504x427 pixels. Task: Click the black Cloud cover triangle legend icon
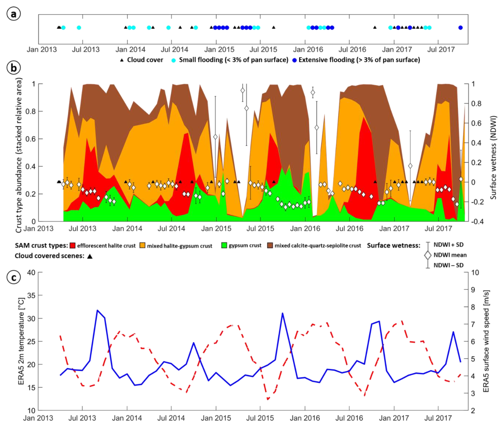122,60
